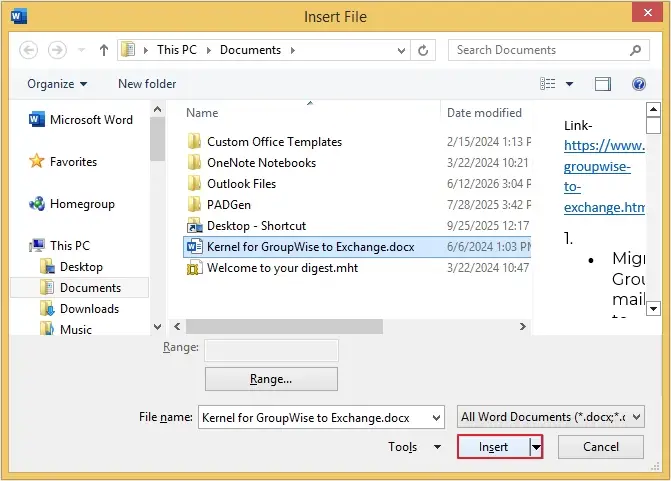Select OneNote Notebooks folder

[357, 163]
